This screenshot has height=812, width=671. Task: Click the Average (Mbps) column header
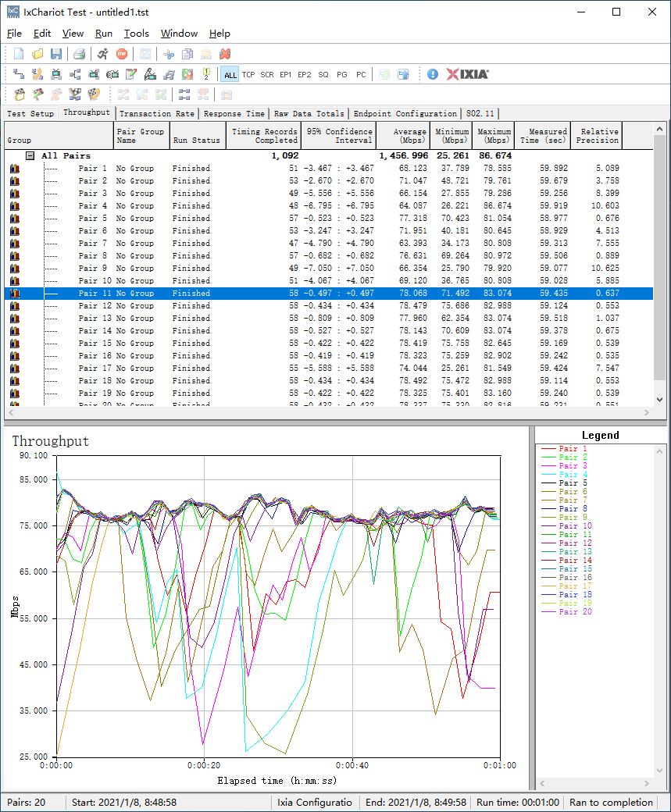pyautogui.click(x=403, y=136)
